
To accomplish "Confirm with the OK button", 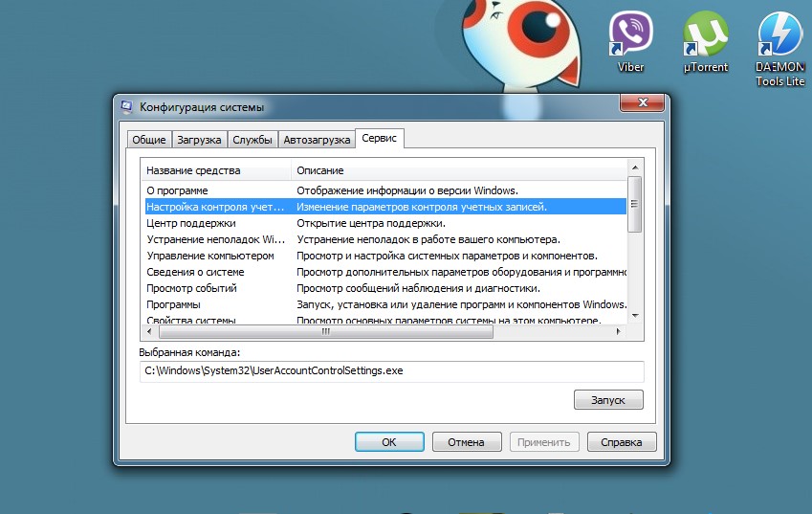I will [x=389, y=442].
